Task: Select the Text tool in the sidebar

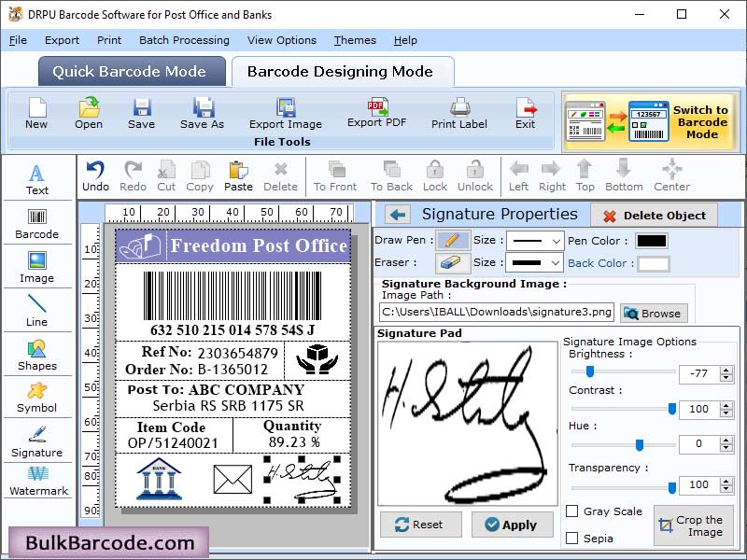Action: point(37,180)
